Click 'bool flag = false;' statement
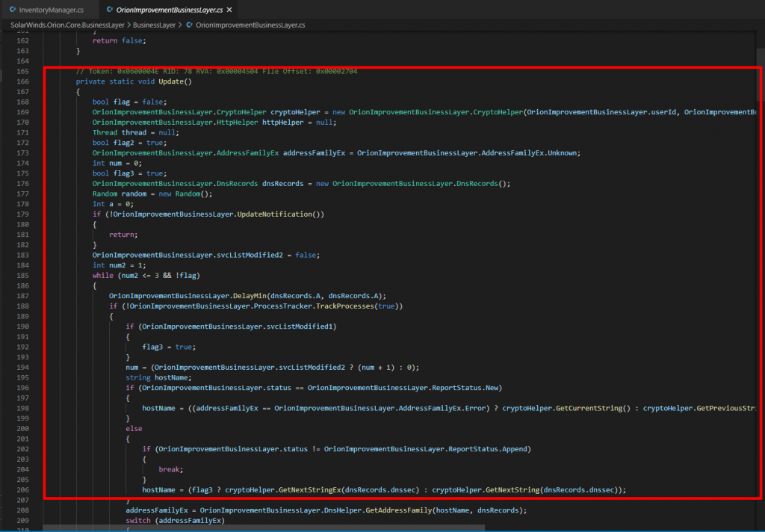The width and height of the screenshot is (765, 532). point(129,102)
